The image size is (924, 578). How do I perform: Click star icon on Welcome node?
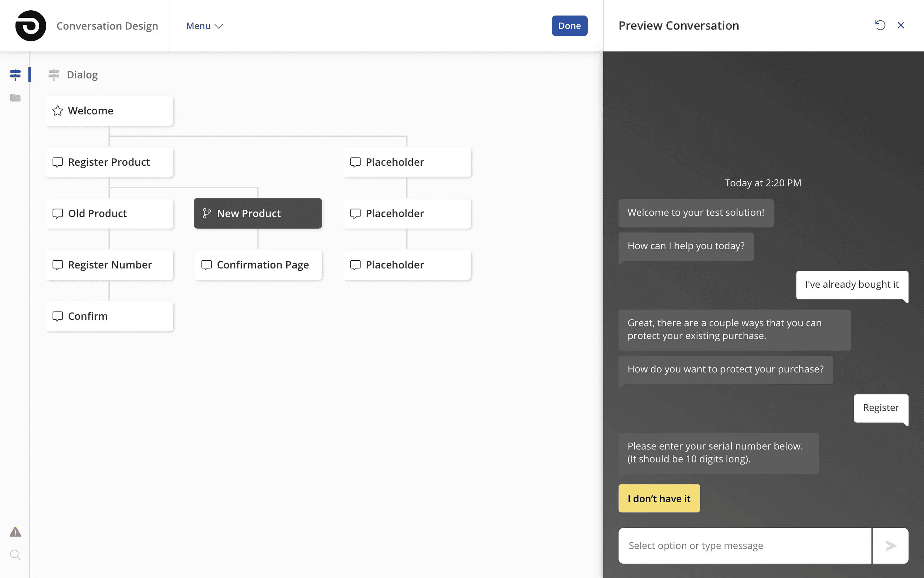pyautogui.click(x=58, y=111)
